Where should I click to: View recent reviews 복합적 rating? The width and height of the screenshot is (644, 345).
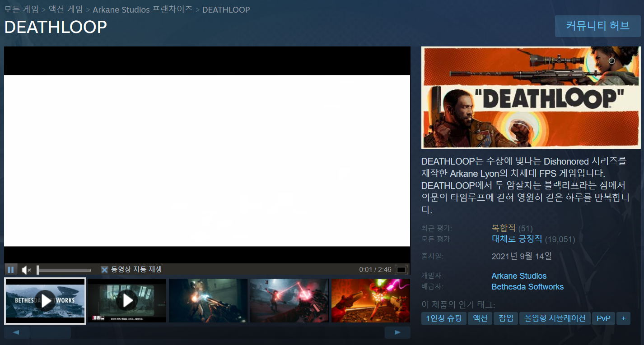click(504, 228)
